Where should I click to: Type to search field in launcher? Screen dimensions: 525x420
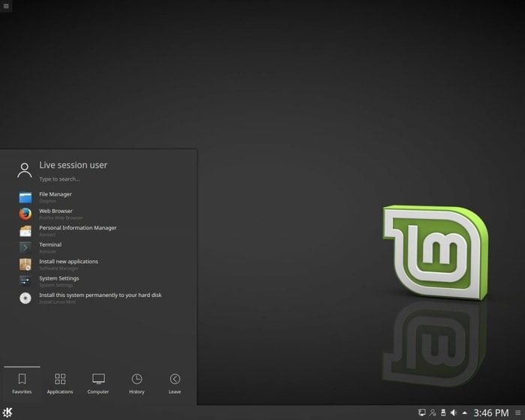point(59,179)
